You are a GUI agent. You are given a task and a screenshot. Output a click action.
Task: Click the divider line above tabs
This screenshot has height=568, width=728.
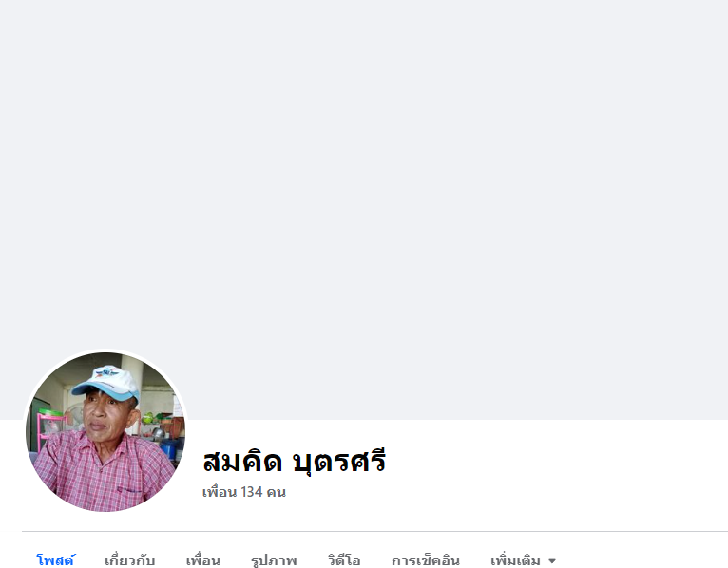coord(374,531)
